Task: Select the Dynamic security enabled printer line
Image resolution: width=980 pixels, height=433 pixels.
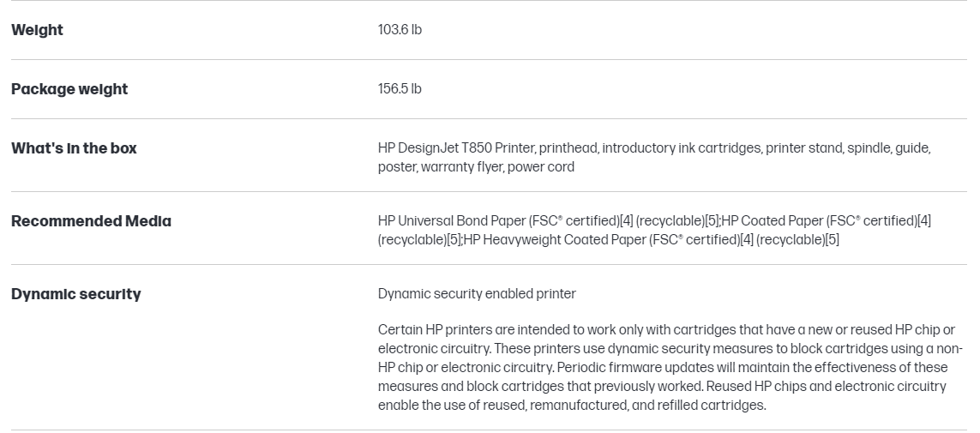Action: pos(477,294)
